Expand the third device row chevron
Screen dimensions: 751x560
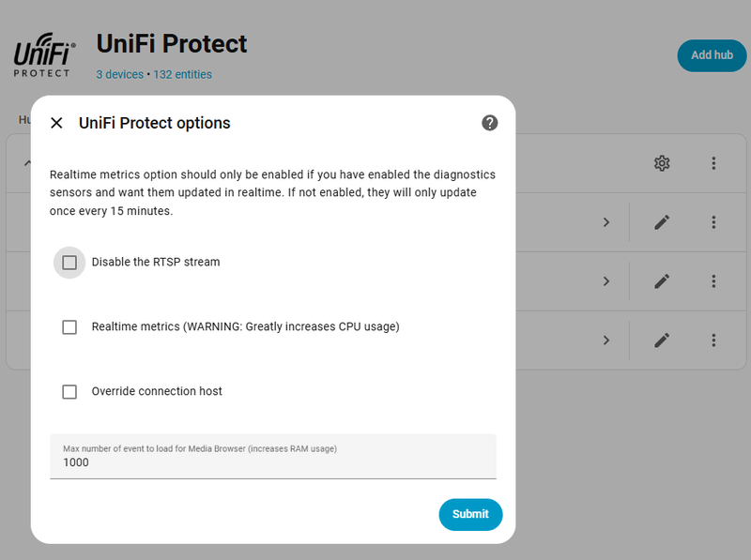[x=606, y=340]
